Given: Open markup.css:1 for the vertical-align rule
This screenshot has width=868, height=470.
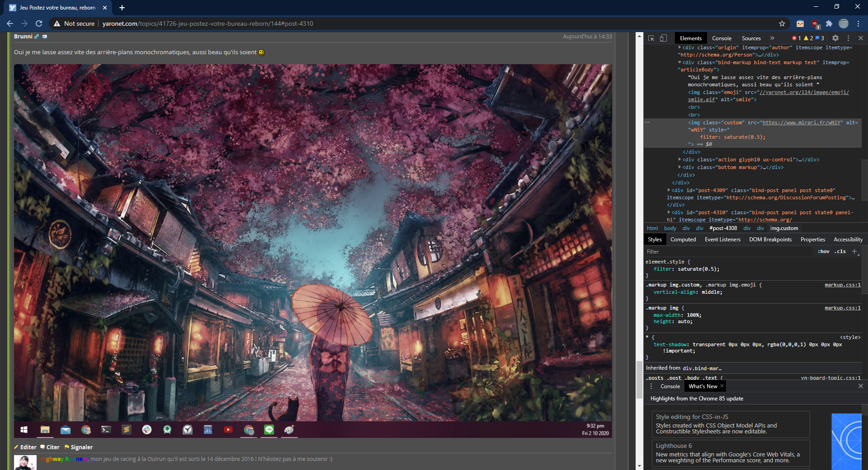Looking at the screenshot, I should 843,285.
